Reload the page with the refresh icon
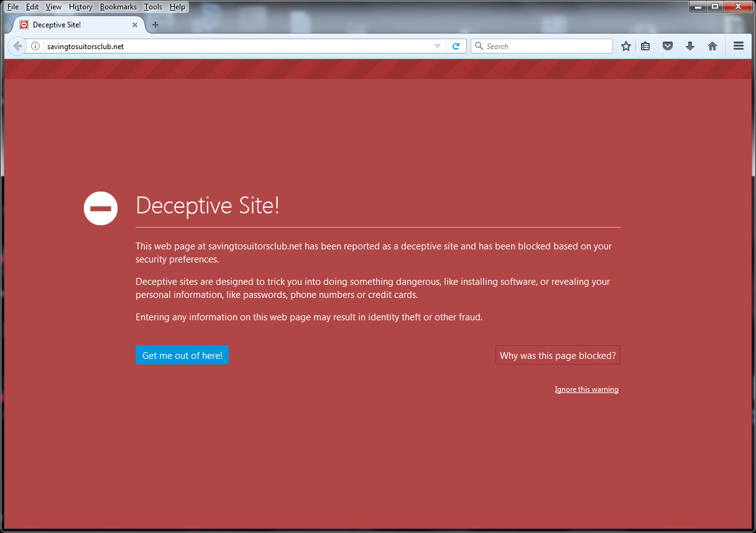This screenshot has width=756, height=533. tap(456, 46)
